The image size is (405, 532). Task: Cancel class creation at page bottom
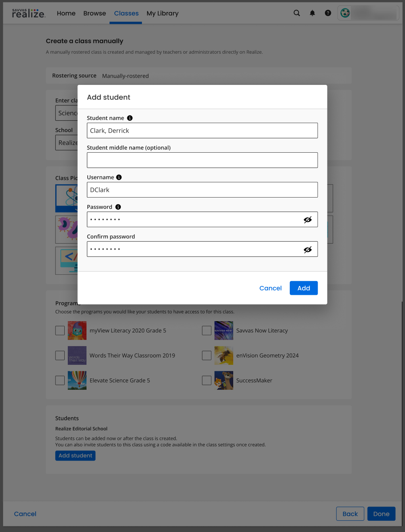pos(25,514)
